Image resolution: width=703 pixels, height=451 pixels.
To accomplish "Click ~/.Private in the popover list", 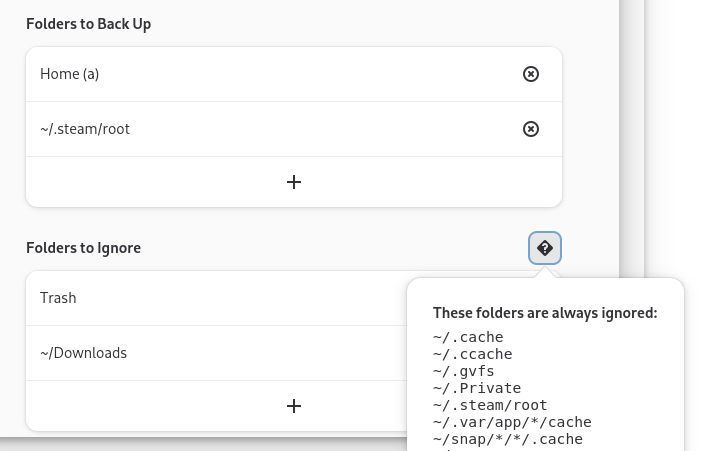I will click(476, 388).
